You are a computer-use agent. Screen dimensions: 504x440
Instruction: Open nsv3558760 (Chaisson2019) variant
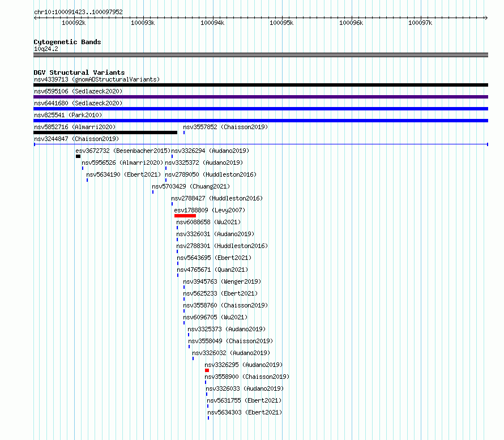click(225, 305)
